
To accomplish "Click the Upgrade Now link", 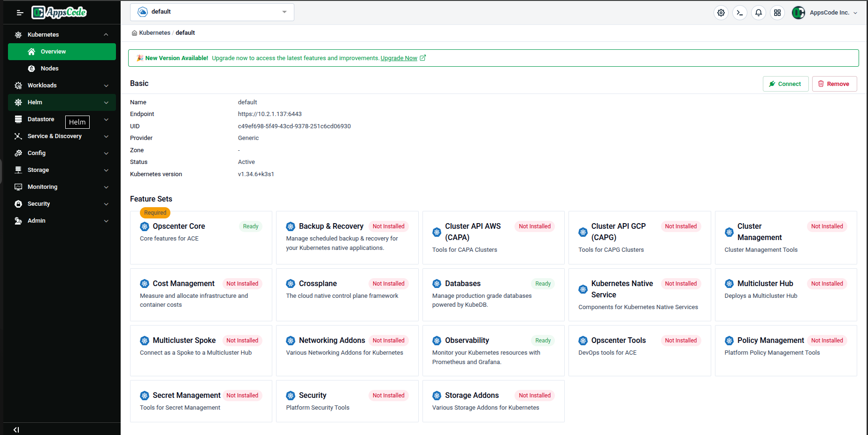I will [x=399, y=58].
